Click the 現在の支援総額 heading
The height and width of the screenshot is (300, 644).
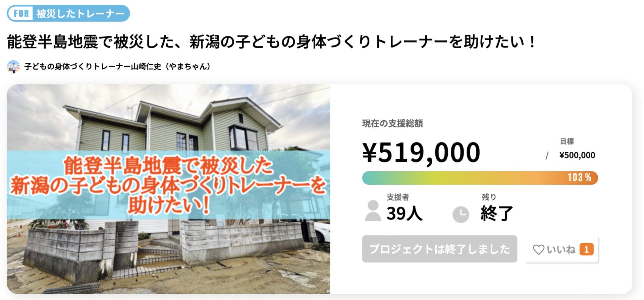point(392,123)
